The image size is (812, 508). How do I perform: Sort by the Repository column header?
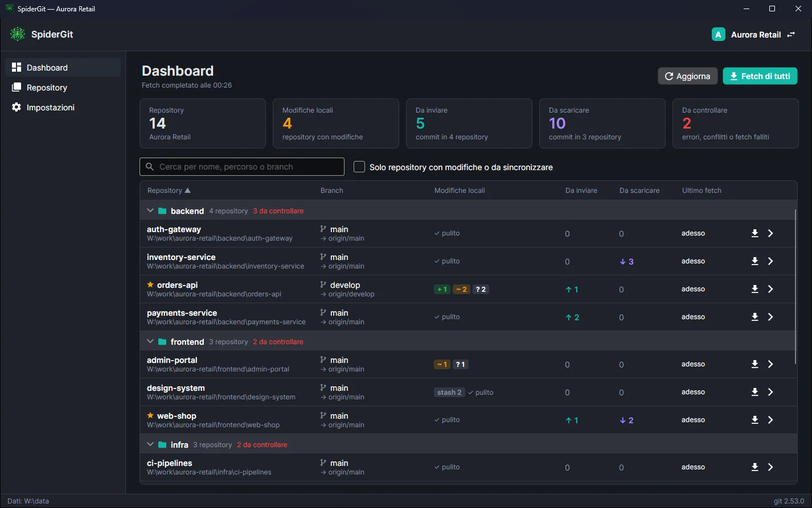pos(169,191)
